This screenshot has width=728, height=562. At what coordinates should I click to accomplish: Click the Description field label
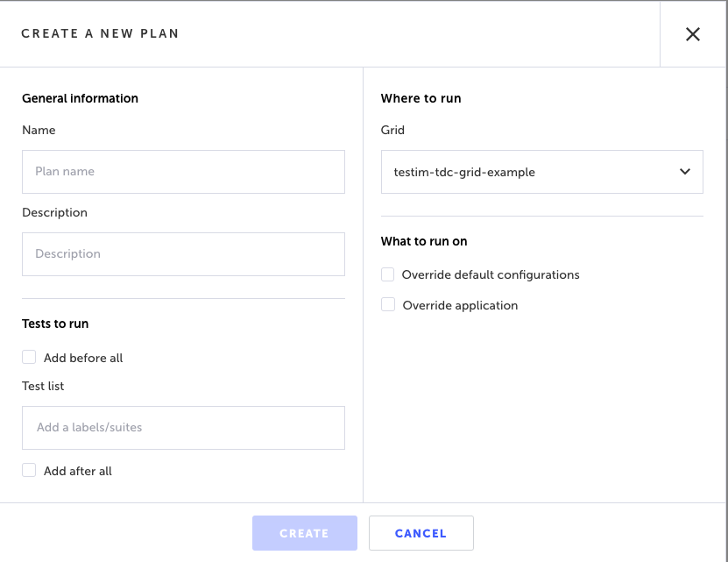coord(54,212)
